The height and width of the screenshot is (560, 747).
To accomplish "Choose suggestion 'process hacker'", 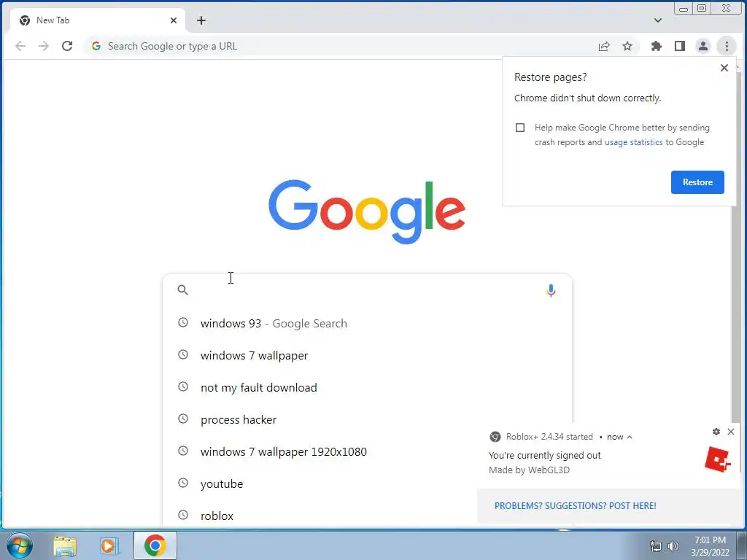I will pos(367,419).
